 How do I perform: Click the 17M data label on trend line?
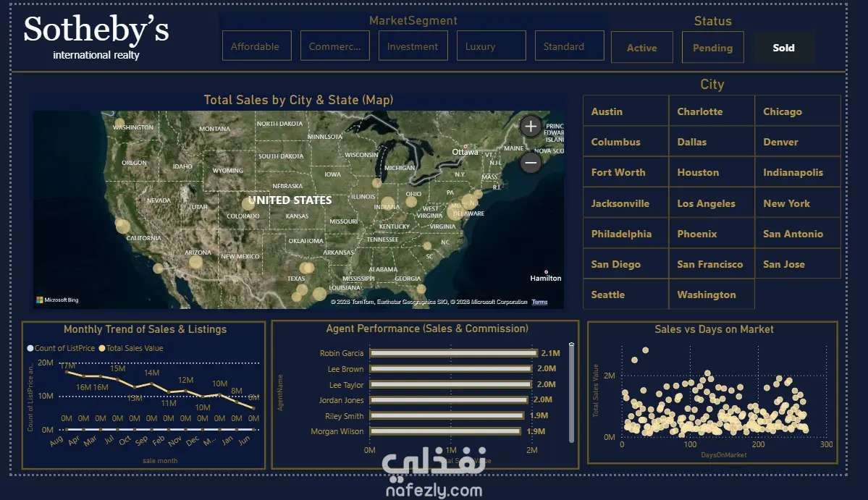tap(67, 365)
